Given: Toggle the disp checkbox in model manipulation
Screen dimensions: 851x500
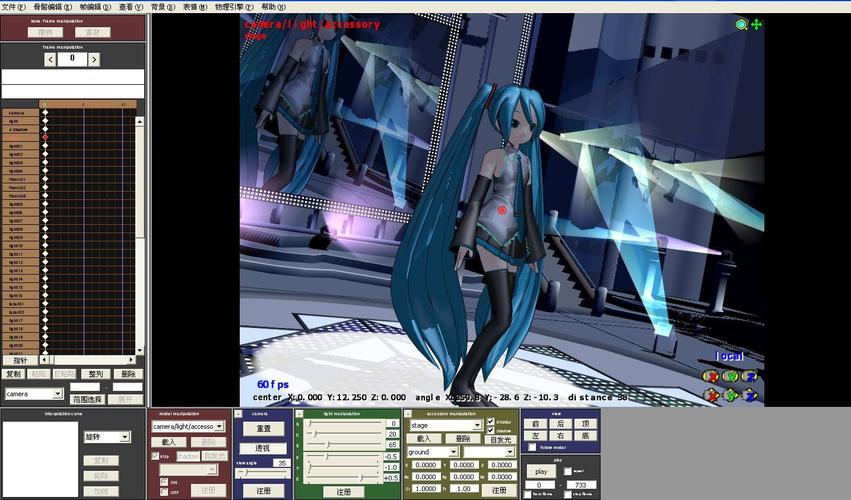Looking at the screenshot, I should [x=155, y=456].
